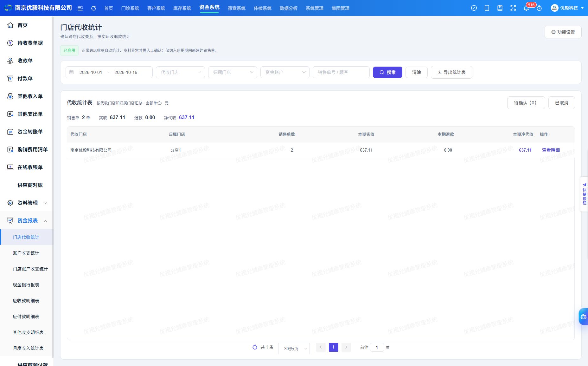Switch to 库存系统 top menu
Image resolution: width=588 pixels, height=366 pixels.
[x=182, y=8]
